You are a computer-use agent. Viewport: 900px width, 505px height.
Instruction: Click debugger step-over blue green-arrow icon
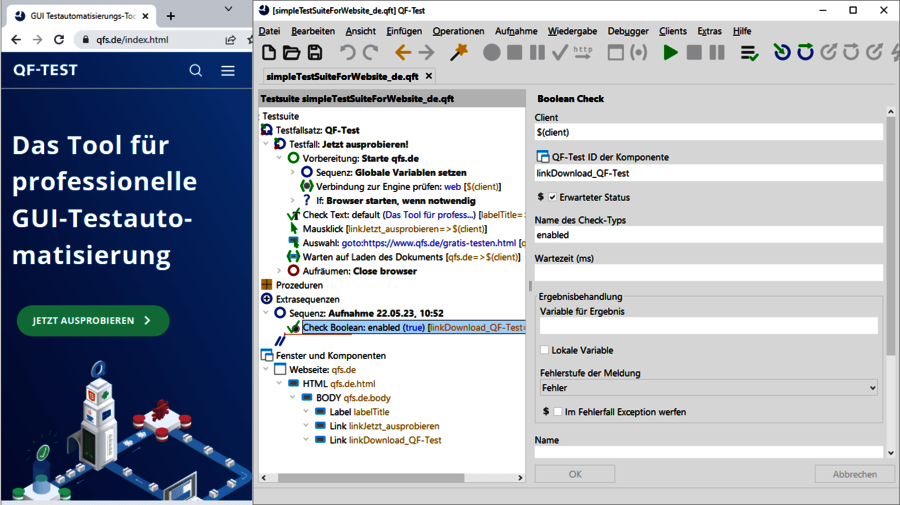(805, 52)
